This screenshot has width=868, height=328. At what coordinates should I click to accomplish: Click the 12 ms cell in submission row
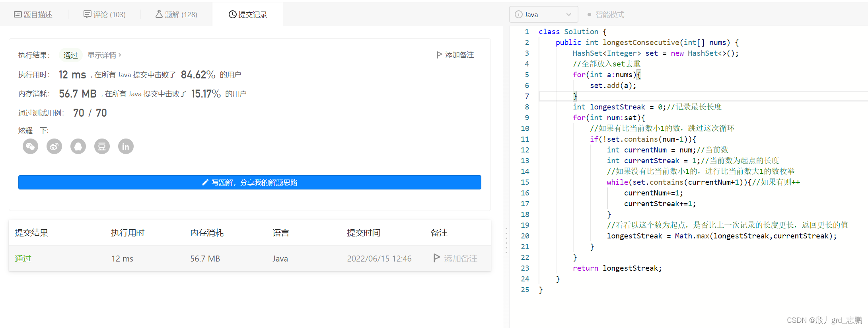[x=122, y=259]
